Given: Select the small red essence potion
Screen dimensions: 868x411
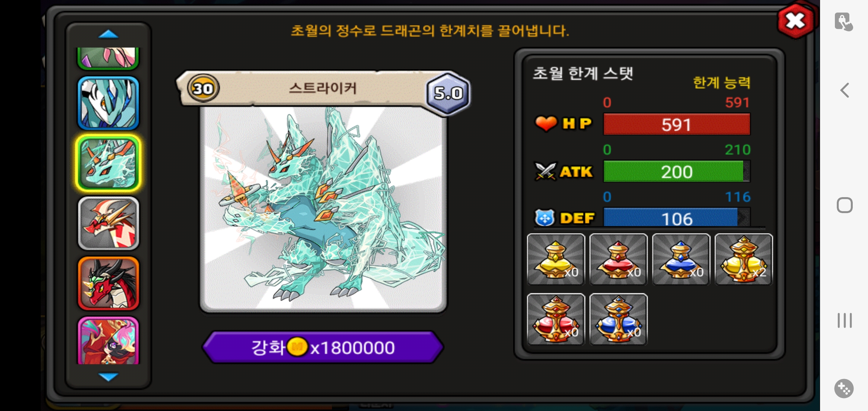Looking at the screenshot, I should (618, 259).
